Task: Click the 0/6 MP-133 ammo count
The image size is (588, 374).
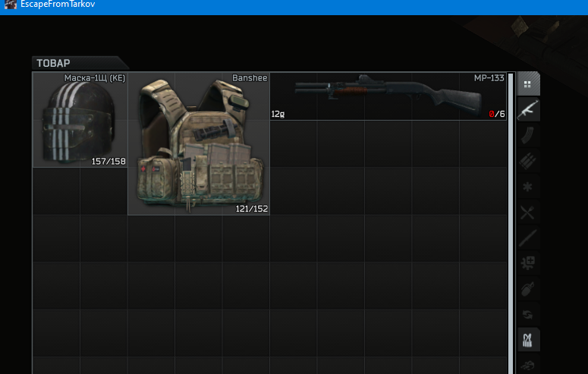Action: [497, 114]
